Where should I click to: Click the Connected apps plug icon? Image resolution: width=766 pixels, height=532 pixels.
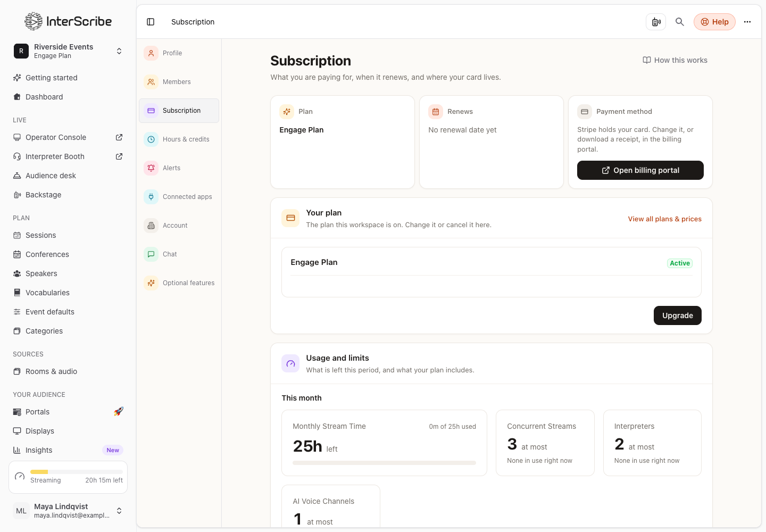[151, 197]
